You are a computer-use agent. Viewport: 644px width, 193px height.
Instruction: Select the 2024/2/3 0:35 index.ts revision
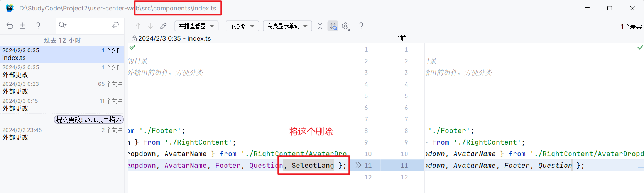pos(62,54)
